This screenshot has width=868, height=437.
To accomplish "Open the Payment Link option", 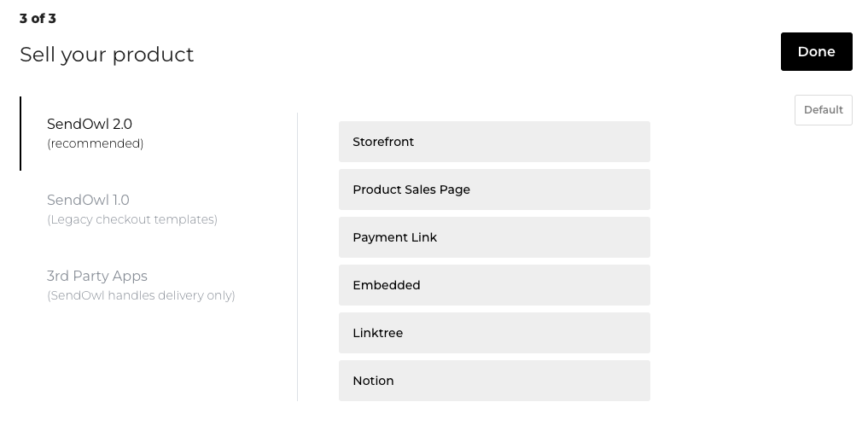I will [494, 237].
